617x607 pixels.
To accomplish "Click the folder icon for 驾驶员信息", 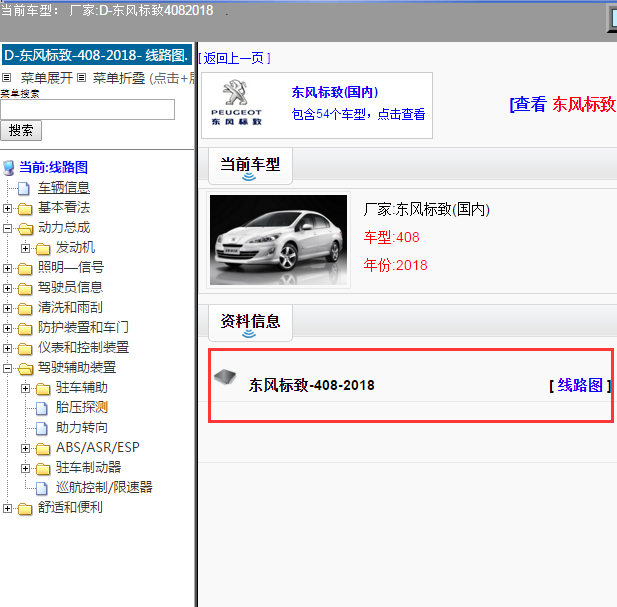I will click(25, 289).
